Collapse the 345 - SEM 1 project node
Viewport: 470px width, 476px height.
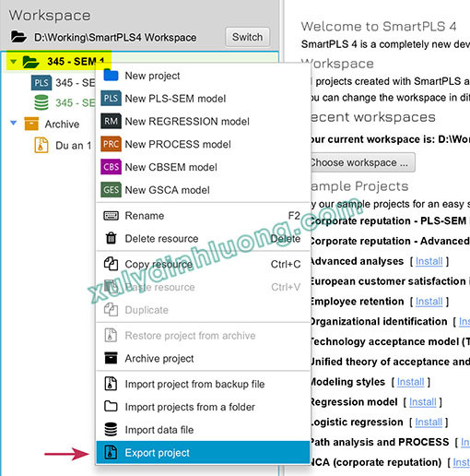tap(13, 62)
